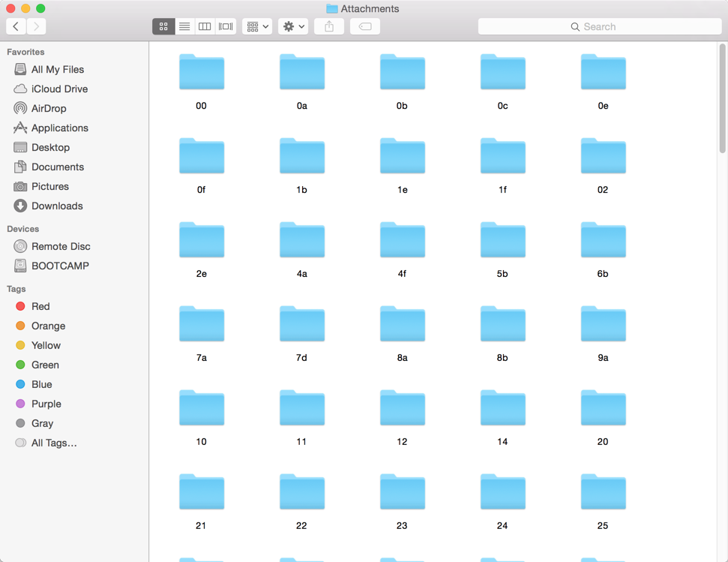Open the item arrangement dropdown

[x=257, y=26]
